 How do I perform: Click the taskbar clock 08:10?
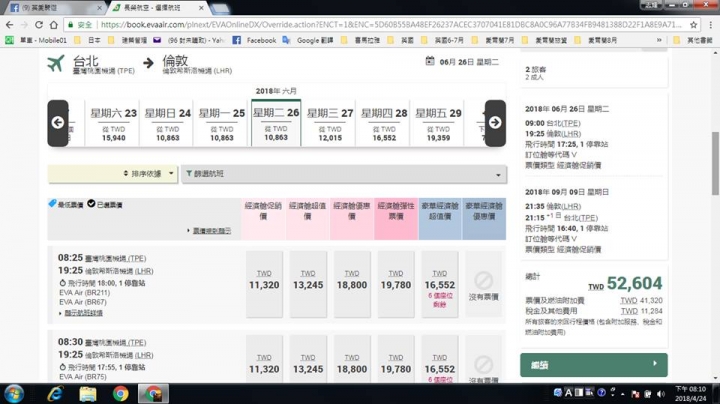(x=691, y=394)
